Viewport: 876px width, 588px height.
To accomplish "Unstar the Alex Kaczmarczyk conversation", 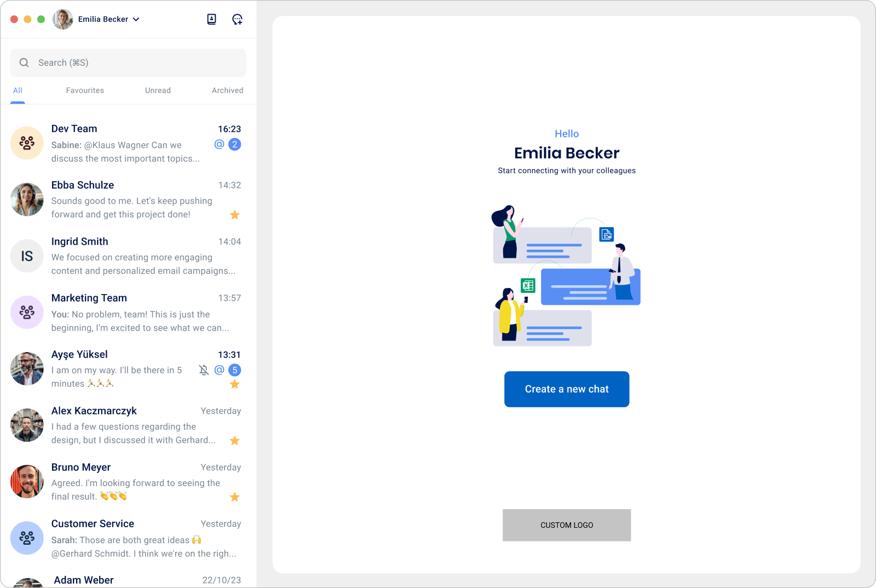I will [x=235, y=441].
